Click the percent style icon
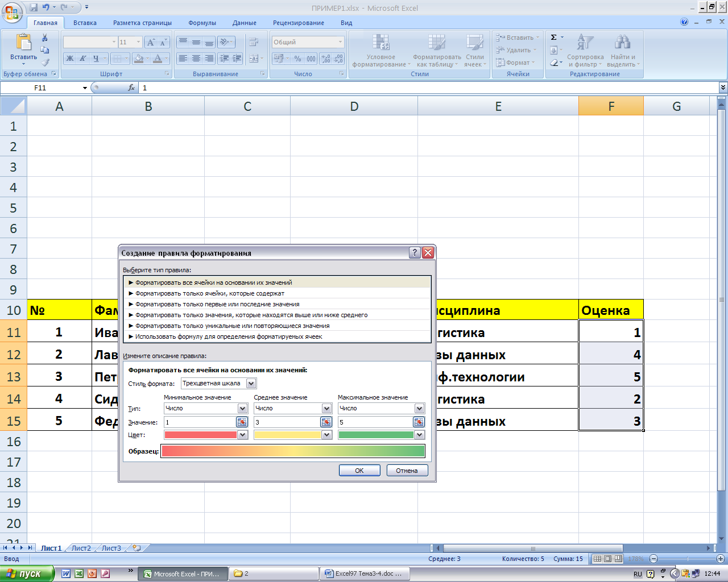 point(297,59)
